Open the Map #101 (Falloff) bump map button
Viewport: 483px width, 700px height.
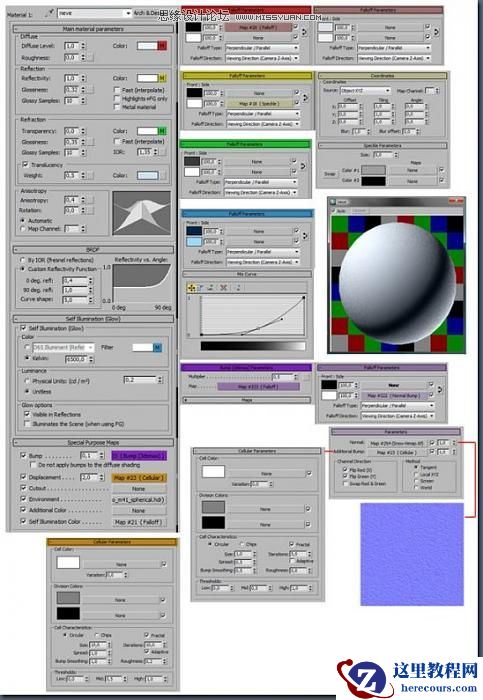(x=258, y=387)
